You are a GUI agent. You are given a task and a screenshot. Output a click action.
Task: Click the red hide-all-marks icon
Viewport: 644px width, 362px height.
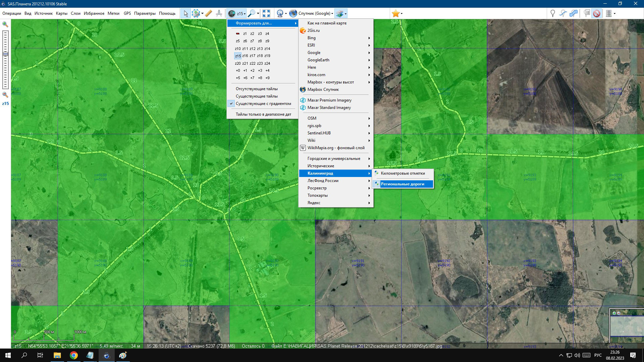[x=596, y=13]
